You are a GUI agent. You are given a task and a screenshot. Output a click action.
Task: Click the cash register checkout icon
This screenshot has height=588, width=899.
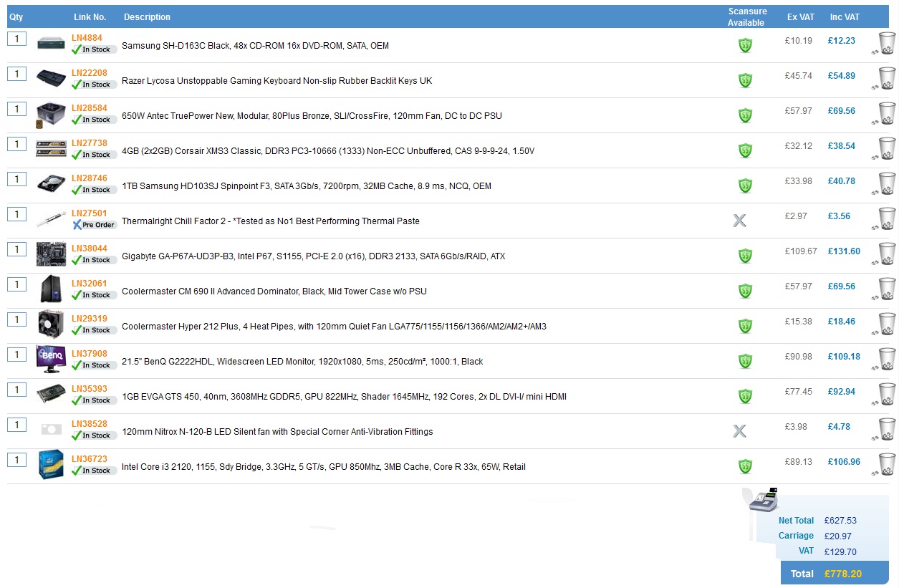763,499
